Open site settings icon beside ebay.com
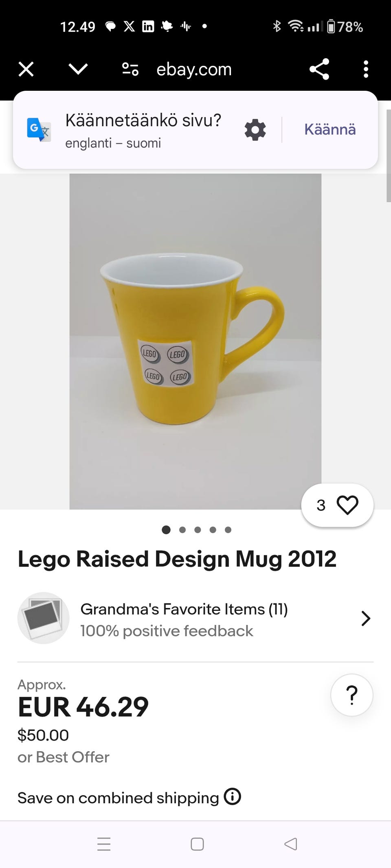Viewport: 391px width, 868px height. [130, 69]
